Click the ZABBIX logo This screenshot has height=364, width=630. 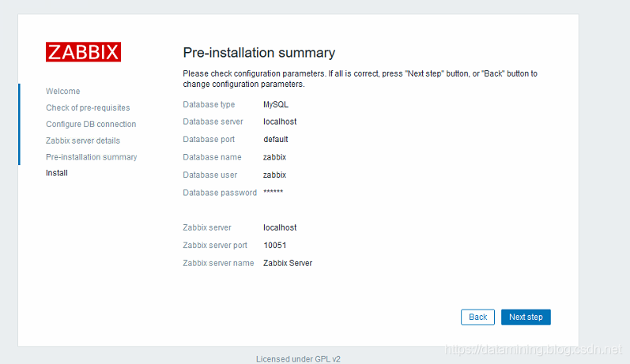pyautogui.click(x=83, y=52)
